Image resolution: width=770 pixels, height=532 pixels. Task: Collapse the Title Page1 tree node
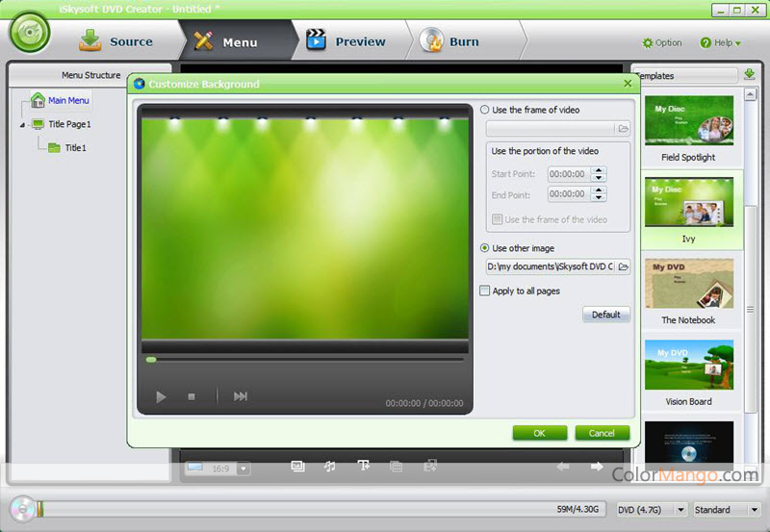click(x=22, y=124)
